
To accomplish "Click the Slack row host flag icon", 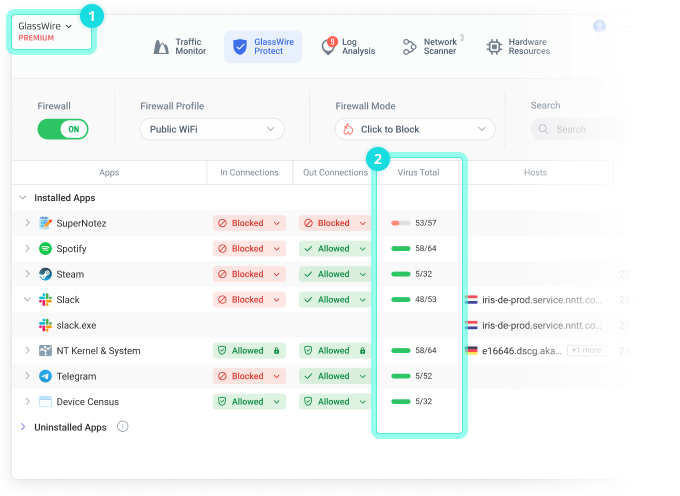I will 471,300.
